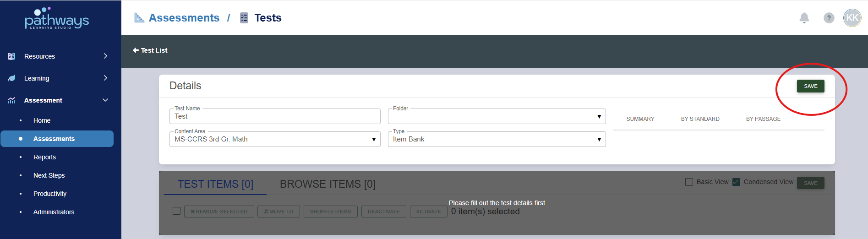The height and width of the screenshot is (239, 868).
Task: Expand the Resources menu chevron
Action: coord(105,56)
